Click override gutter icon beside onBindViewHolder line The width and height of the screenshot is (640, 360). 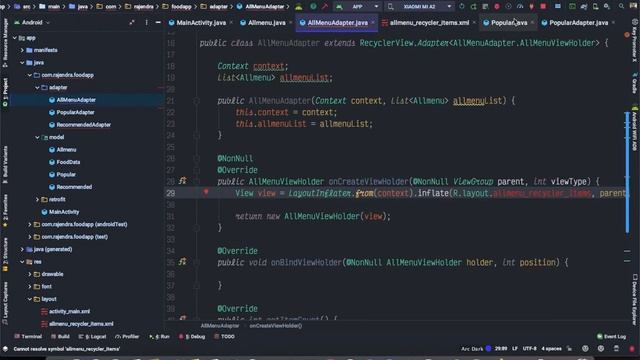182,262
